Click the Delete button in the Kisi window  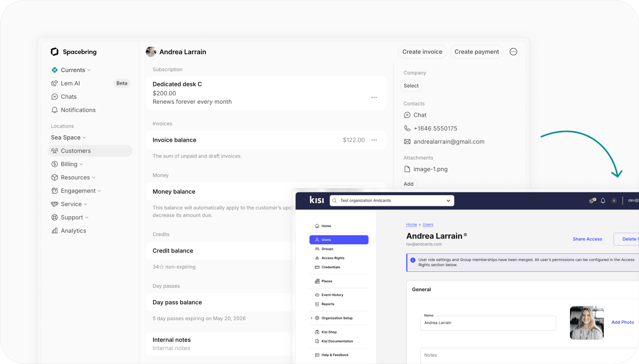626,239
